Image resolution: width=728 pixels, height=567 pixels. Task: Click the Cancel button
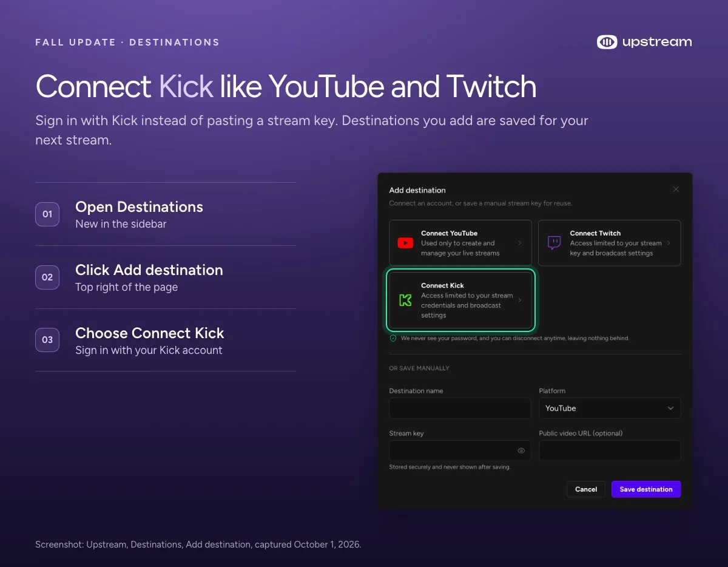pyautogui.click(x=586, y=489)
